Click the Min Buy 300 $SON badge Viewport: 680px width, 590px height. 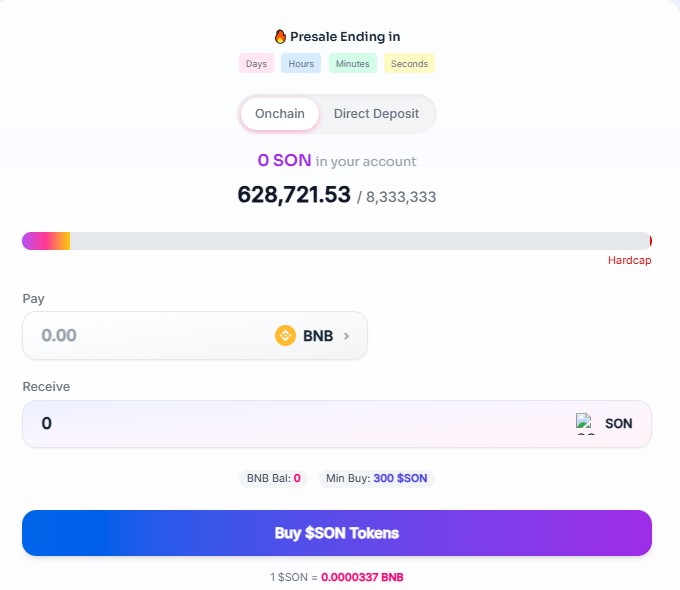(x=376, y=478)
